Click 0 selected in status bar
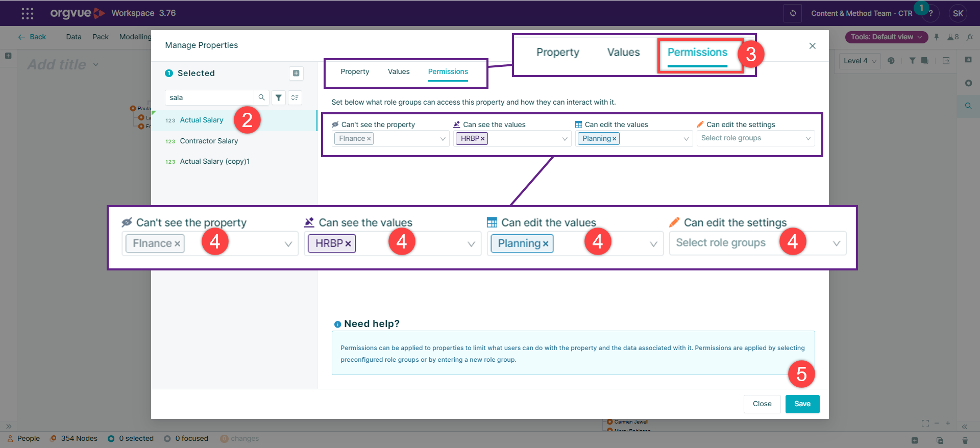 [131, 438]
